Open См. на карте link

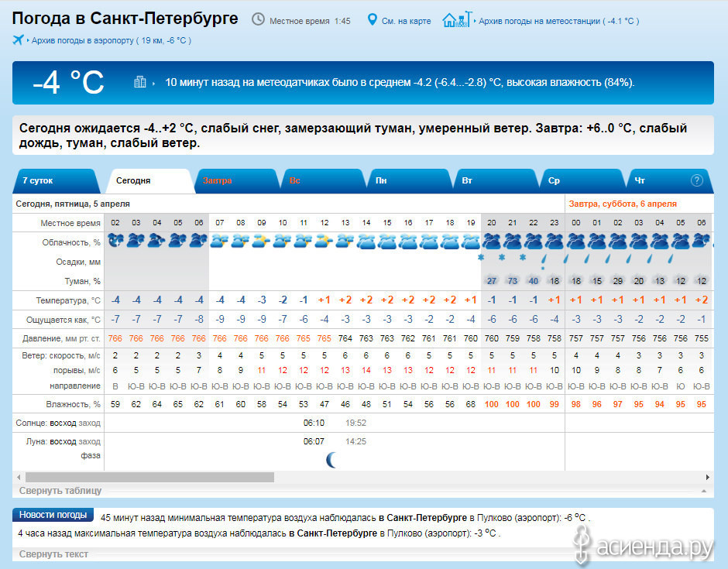point(407,22)
